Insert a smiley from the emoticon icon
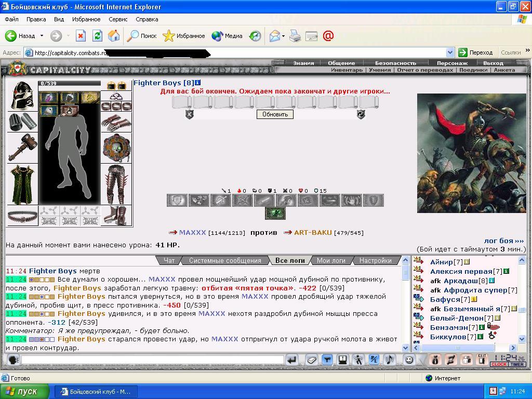The height and width of the screenshot is (399, 532). click(x=409, y=360)
